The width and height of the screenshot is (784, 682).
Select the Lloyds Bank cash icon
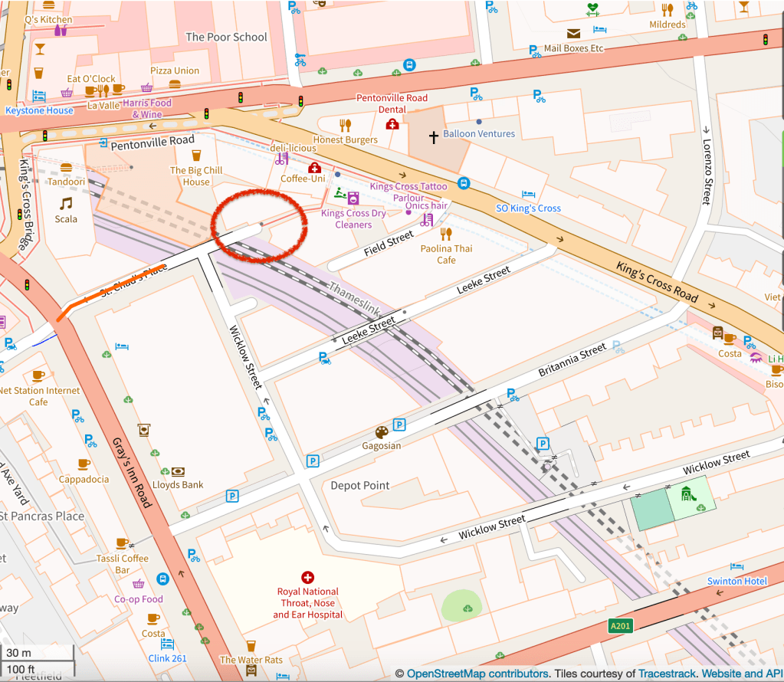coord(177,471)
